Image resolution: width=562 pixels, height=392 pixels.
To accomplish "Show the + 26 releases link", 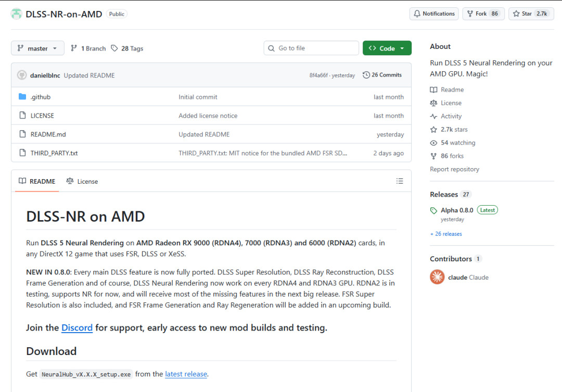I will (446, 234).
